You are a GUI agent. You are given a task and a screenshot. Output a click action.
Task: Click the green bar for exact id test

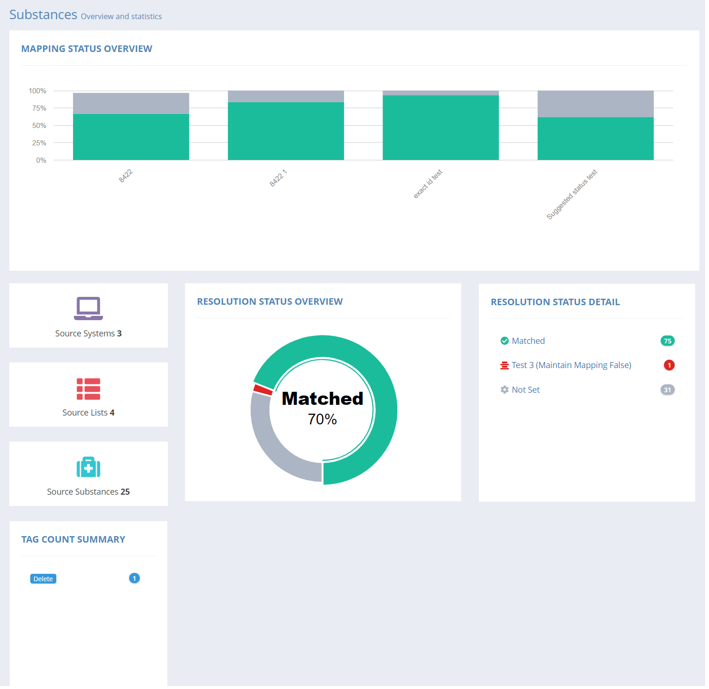point(441,128)
